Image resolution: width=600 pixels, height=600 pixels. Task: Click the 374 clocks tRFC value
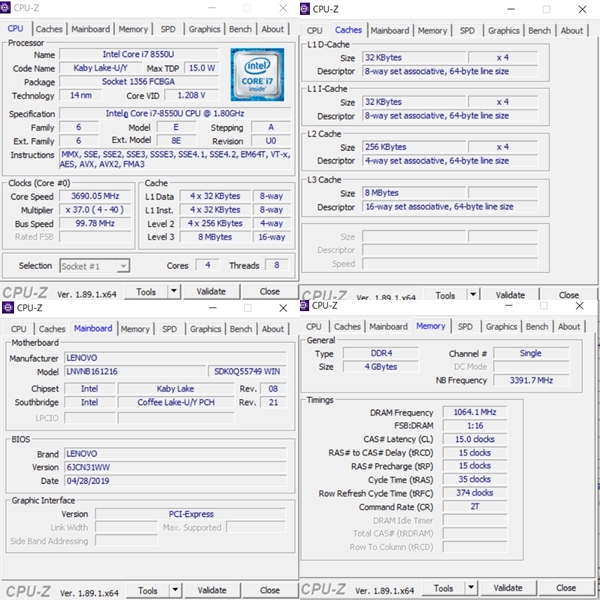click(475, 493)
